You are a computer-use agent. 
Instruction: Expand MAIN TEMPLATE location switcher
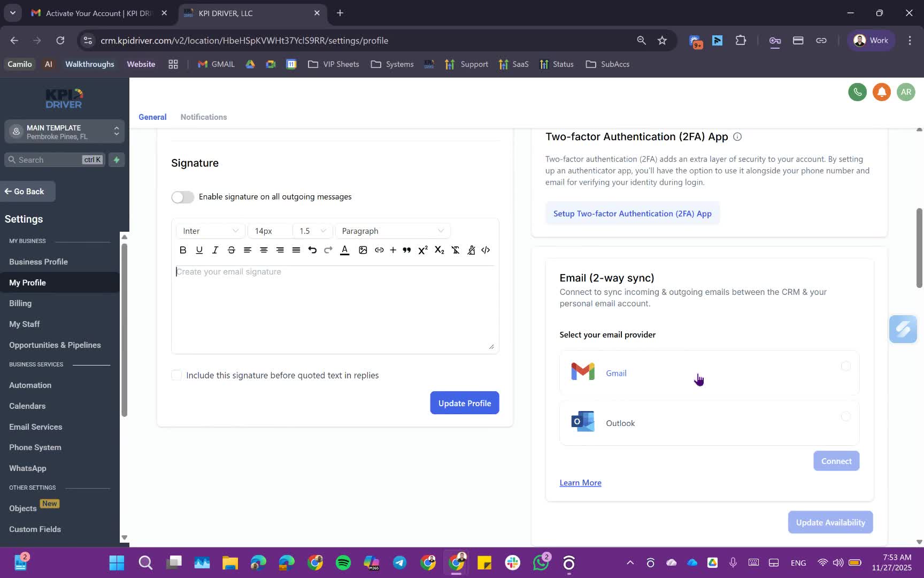tap(65, 132)
